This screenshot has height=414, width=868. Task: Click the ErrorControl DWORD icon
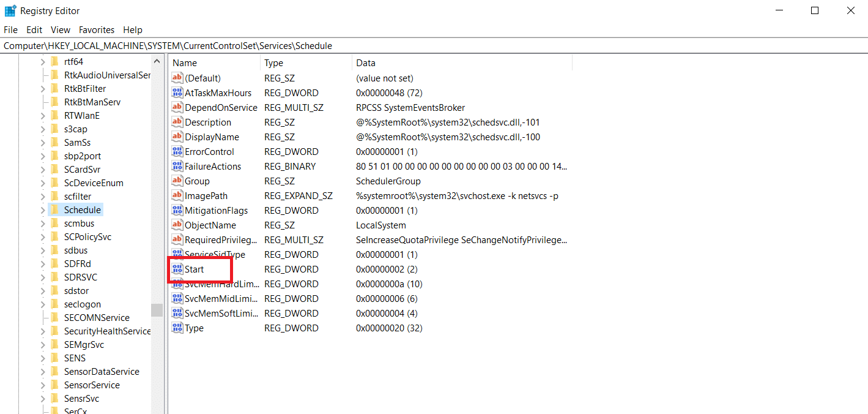pos(177,152)
